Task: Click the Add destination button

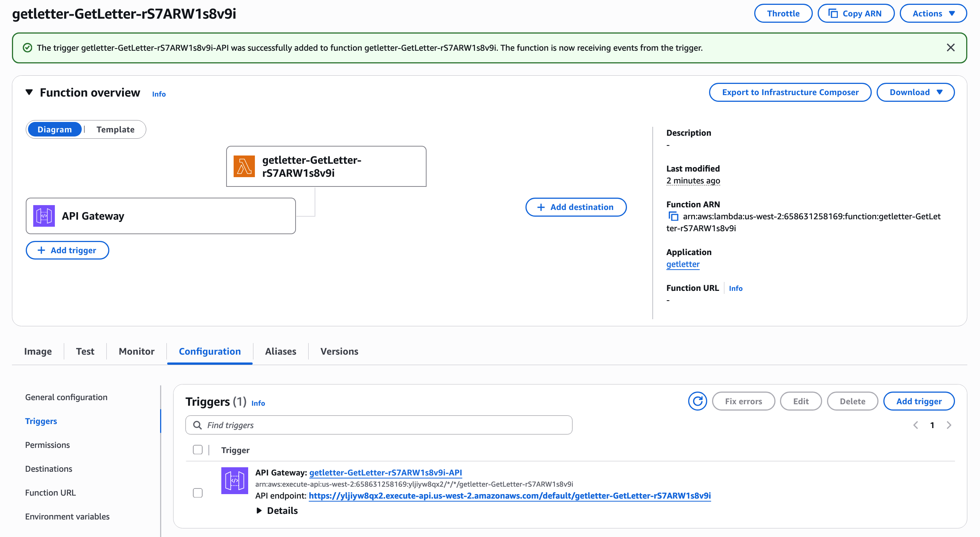Action: click(576, 207)
